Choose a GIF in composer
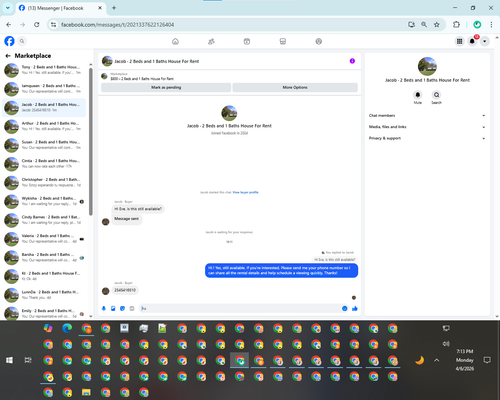Image resolution: width=500 pixels, height=400 pixels. [132, 309]
